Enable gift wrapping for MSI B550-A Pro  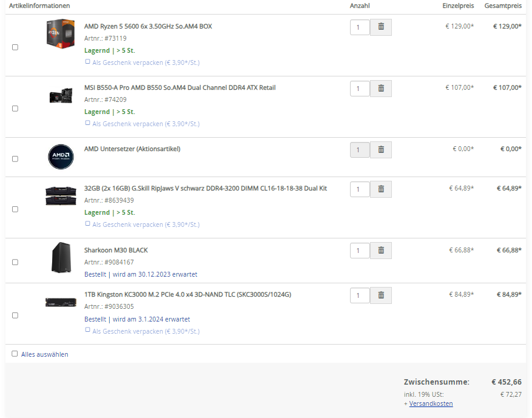pyautogui.click(x=87, y=123)
